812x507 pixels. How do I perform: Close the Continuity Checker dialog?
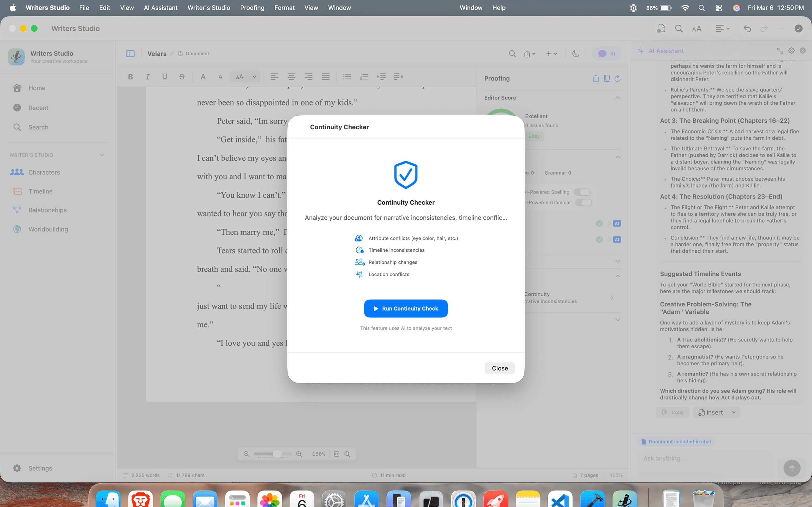point(499,368)
